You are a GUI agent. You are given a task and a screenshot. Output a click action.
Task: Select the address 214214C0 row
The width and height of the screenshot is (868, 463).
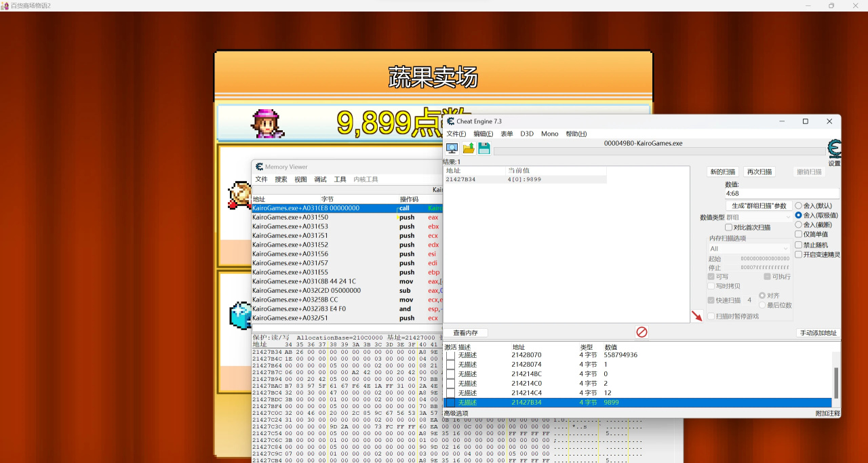(x=637, y=384)
